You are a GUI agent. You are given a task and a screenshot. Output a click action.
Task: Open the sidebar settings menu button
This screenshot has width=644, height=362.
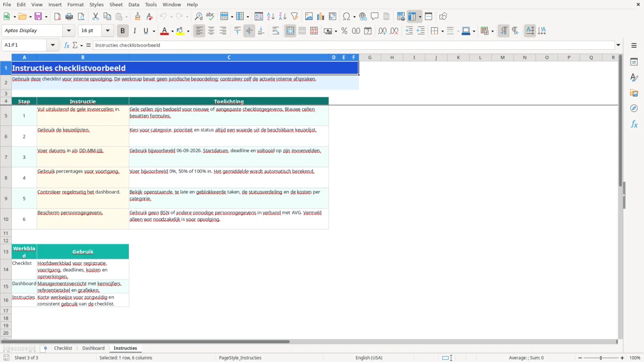(x=634, y=45)
